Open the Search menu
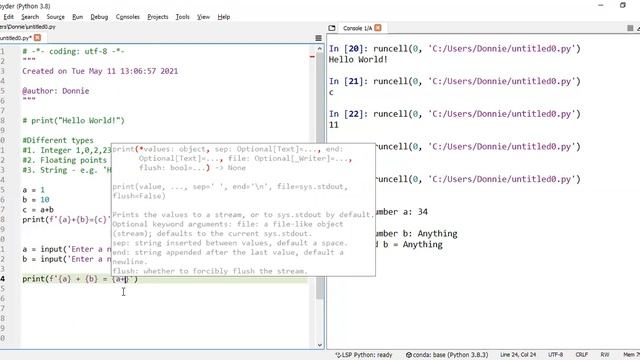Viewport: 640px width, 360px height. (30, 17)
